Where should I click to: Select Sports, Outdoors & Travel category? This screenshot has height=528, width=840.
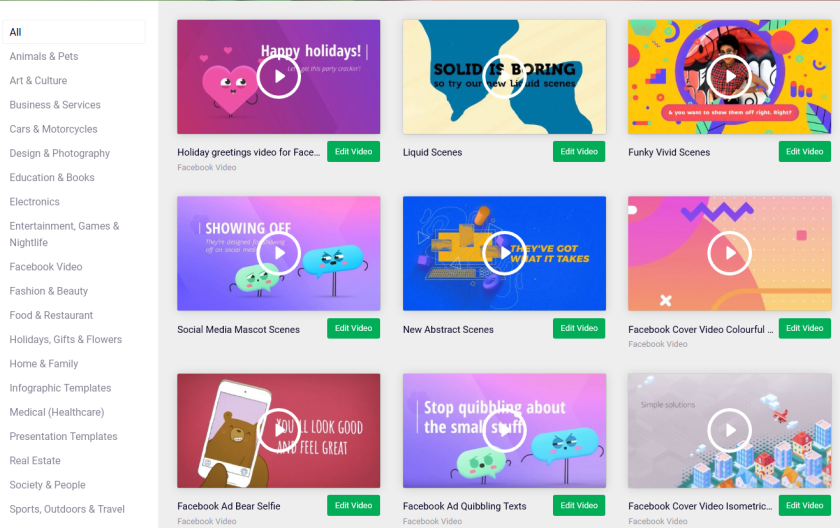[67, 509]
